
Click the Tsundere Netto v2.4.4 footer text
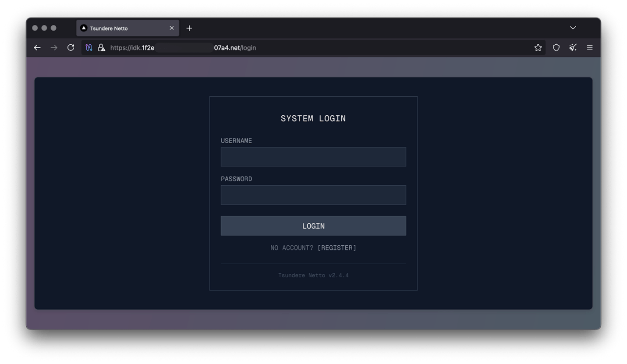tap(313, 275)
